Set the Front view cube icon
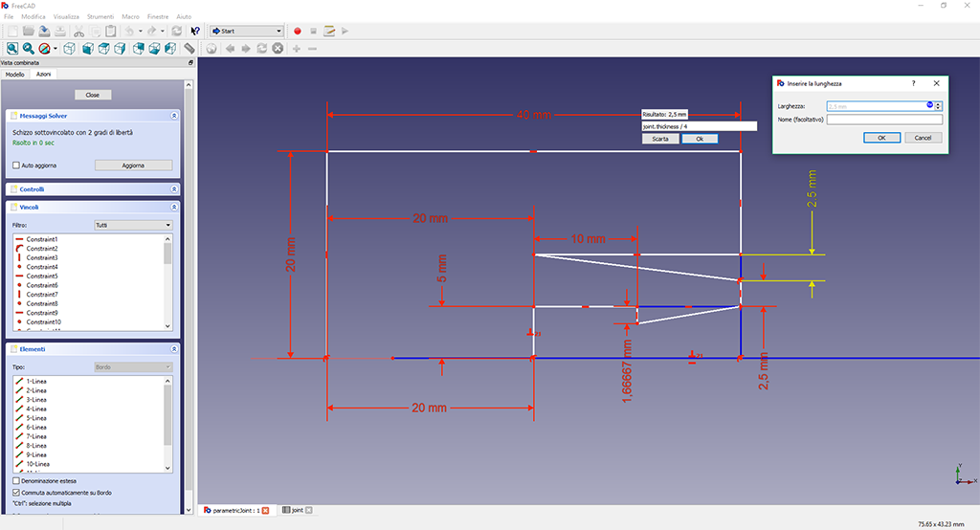The height and width of the screenshot is (530, 980). pos(88,48)
